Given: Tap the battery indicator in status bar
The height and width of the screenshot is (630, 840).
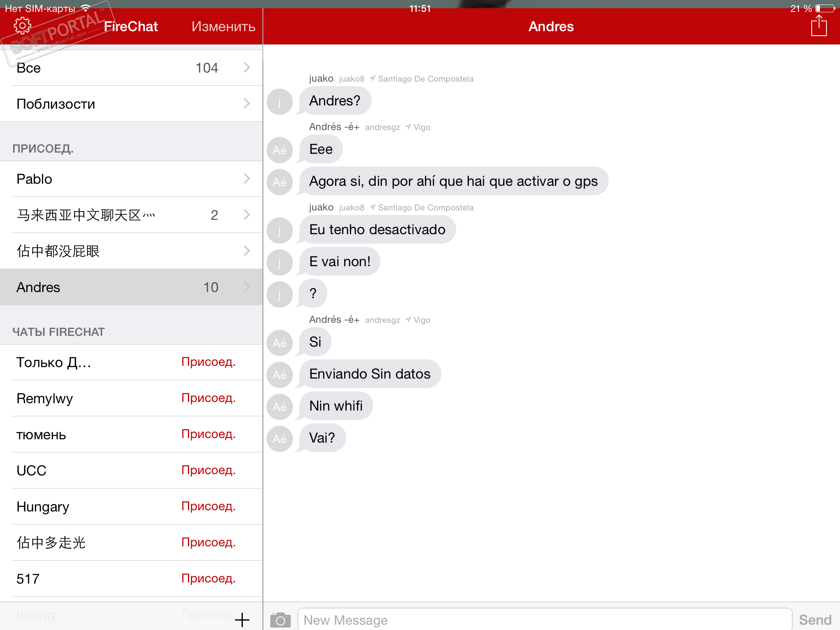Looking at the screenshot, I should tap(825, 8).
